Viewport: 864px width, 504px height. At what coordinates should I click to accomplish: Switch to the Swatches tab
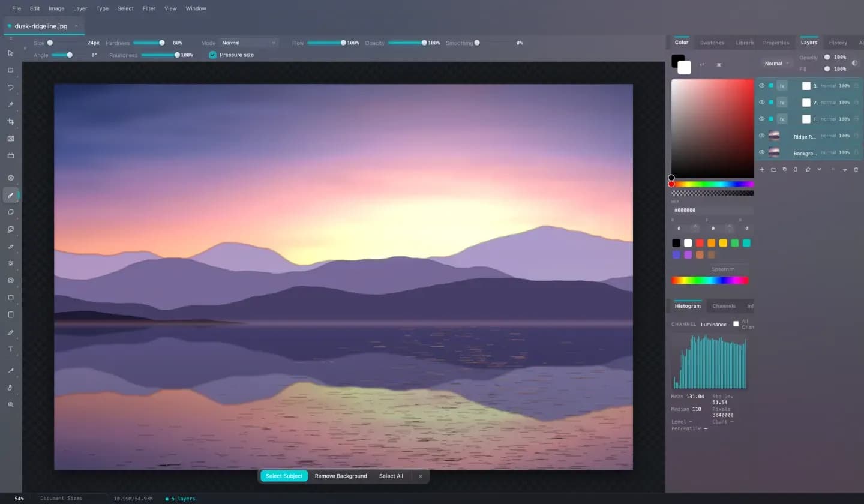tap(712, 43)
